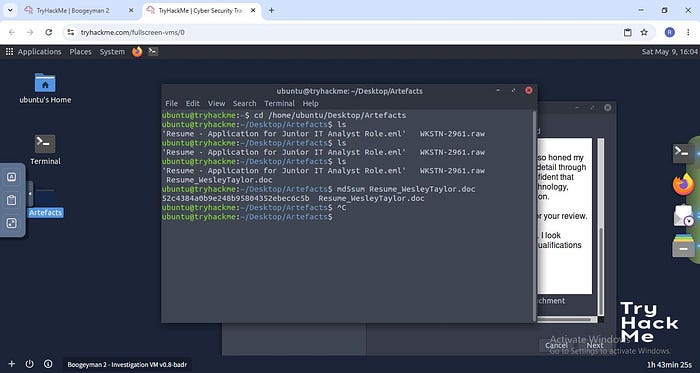Open terminal View menu
The height and width of the screenshot is (373, 700).
coord(217,103)
